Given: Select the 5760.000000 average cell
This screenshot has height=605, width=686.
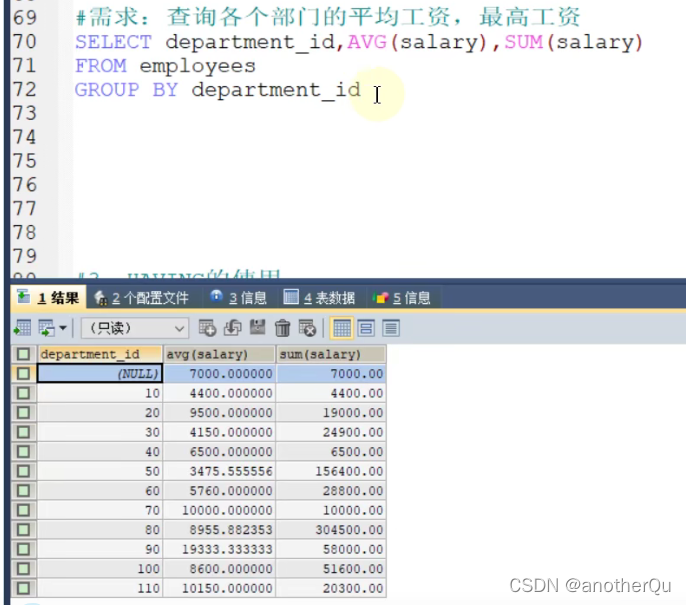Looking at the screenshot, I should click(220, 490).
